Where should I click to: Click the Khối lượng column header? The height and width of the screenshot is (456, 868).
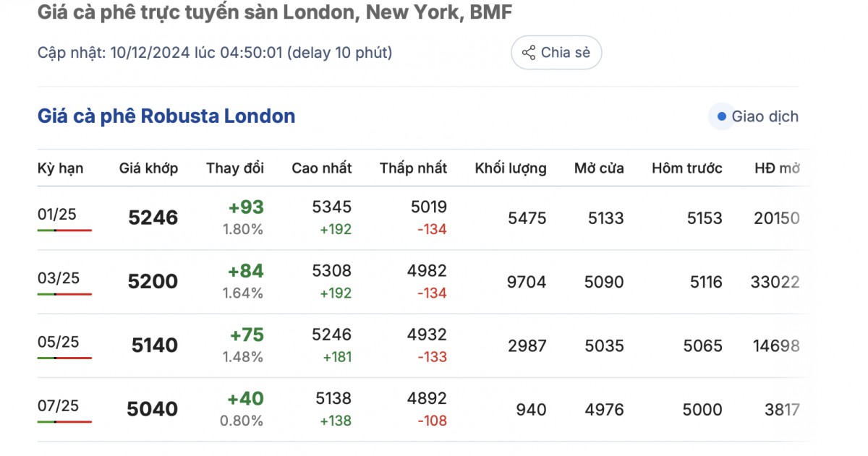(511, 168)
